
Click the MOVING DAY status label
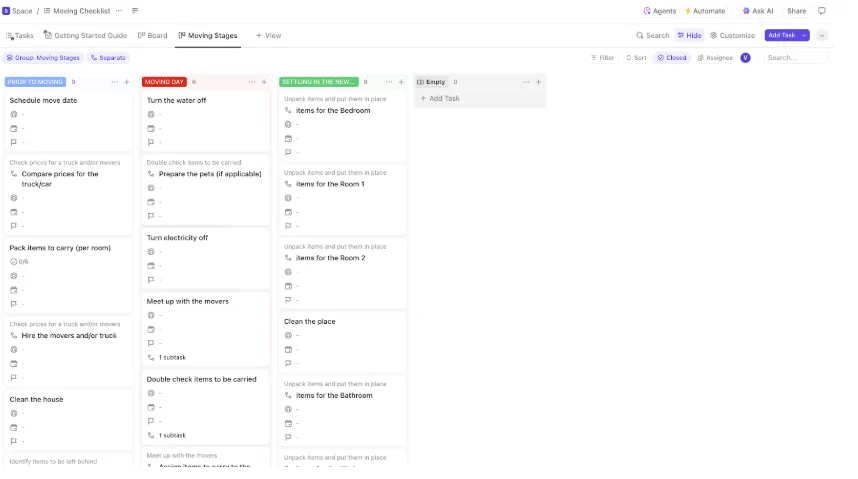(x=164, y=82)
